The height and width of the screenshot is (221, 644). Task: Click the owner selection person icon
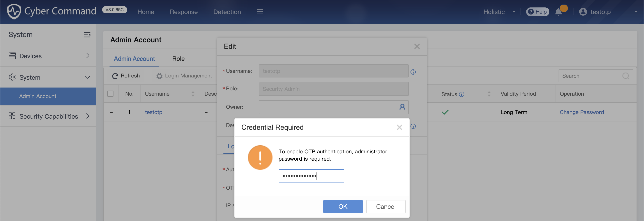pos(402,107)
